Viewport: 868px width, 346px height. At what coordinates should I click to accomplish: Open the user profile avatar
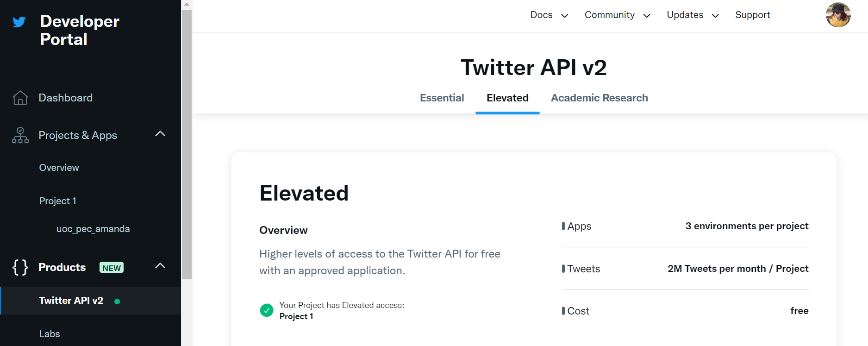click(838, 15)
